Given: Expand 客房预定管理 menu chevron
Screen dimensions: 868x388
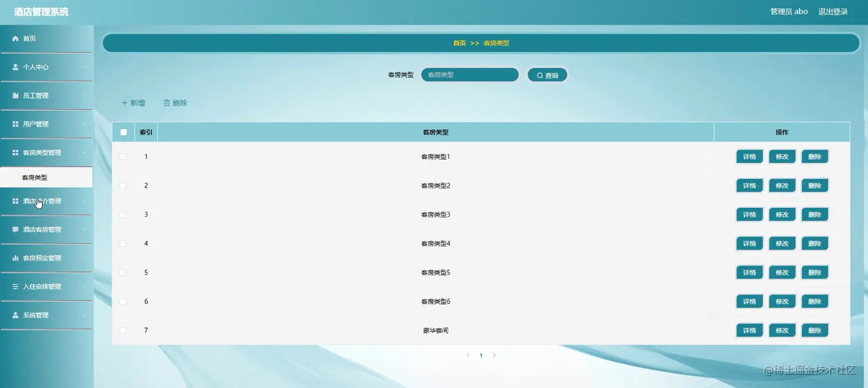Looking at the screenshot, I should pos(84,258).
